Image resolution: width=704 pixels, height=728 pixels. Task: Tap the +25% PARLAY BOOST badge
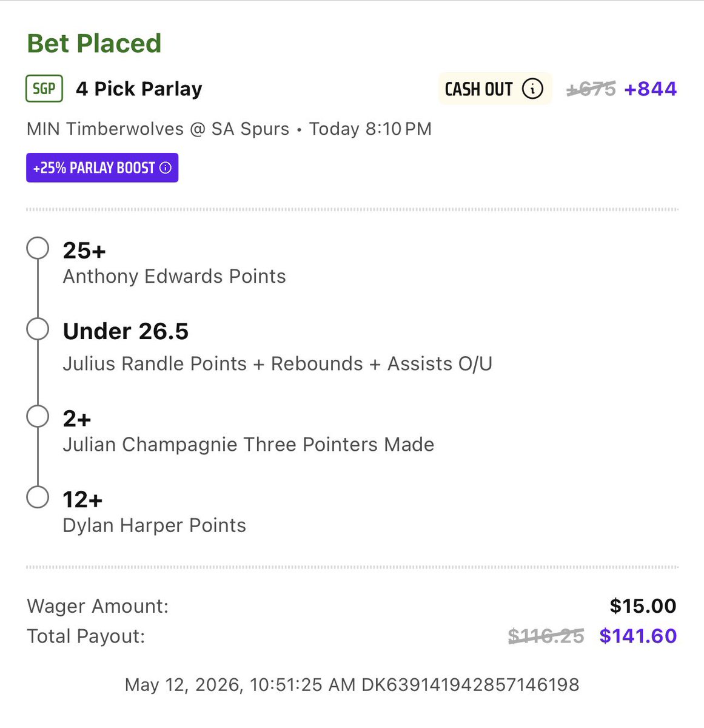pos(102,168)
